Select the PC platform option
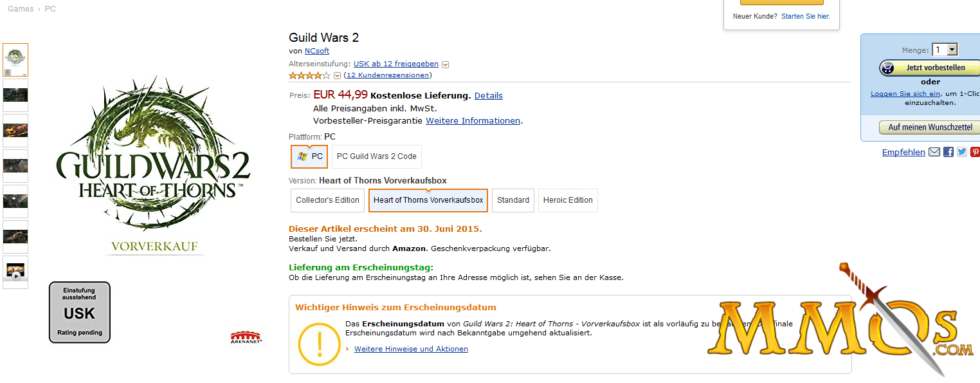Image resolution: width=980 pixels, height=383 pixels. tap(309, 156)
